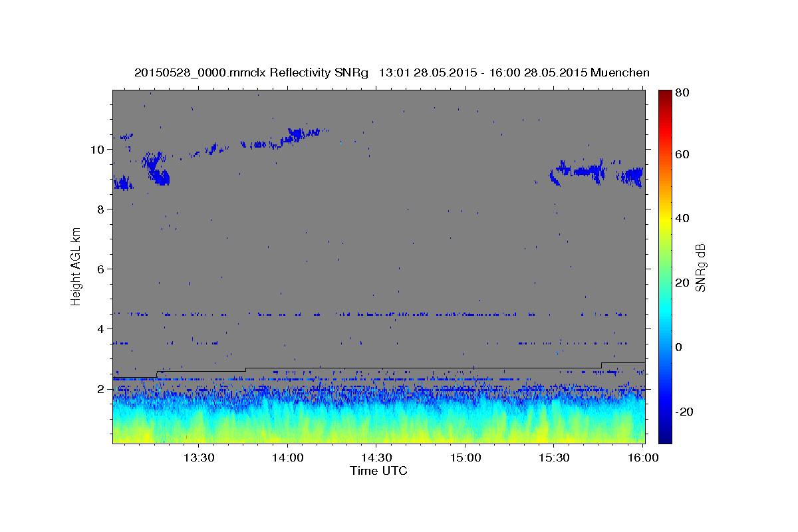Click the height tick label 8

coord(101,209)
